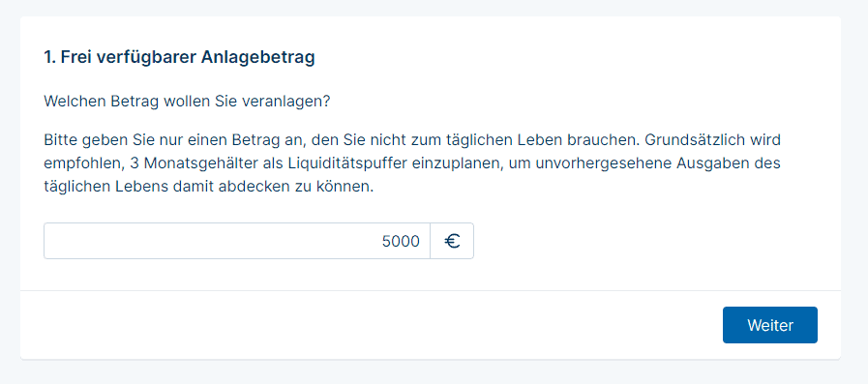Click the euro currency symbol addon

(452, 241)
